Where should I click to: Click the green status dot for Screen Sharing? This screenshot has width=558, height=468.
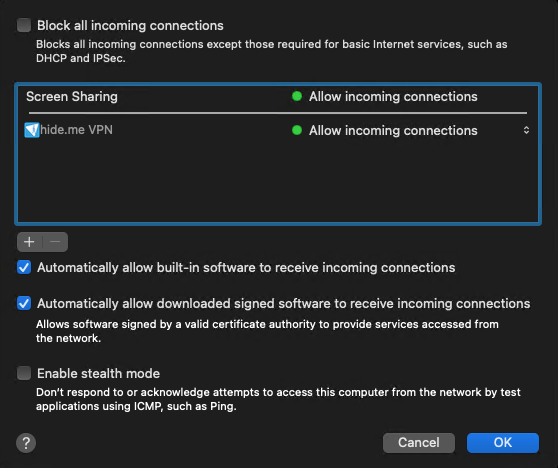(297, 96)
